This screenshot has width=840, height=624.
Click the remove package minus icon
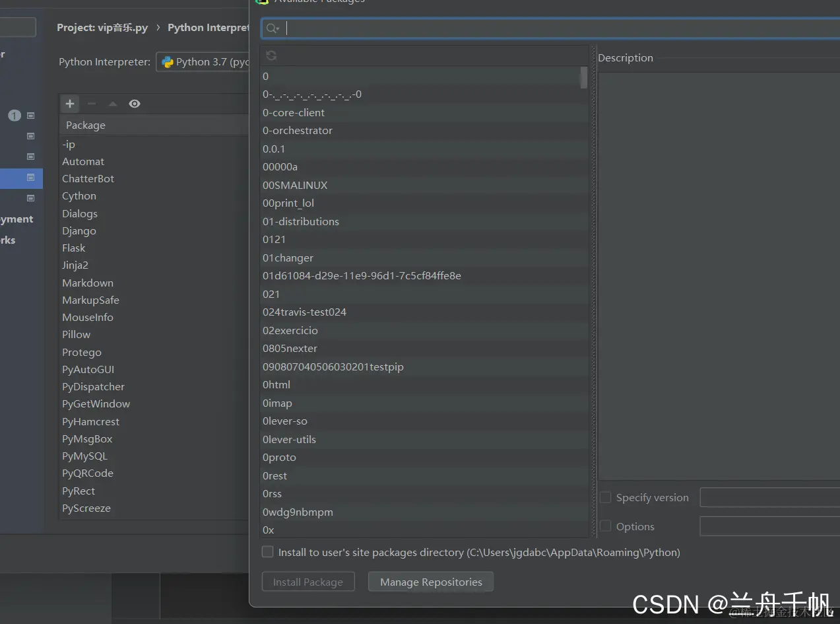coord(92,104)
